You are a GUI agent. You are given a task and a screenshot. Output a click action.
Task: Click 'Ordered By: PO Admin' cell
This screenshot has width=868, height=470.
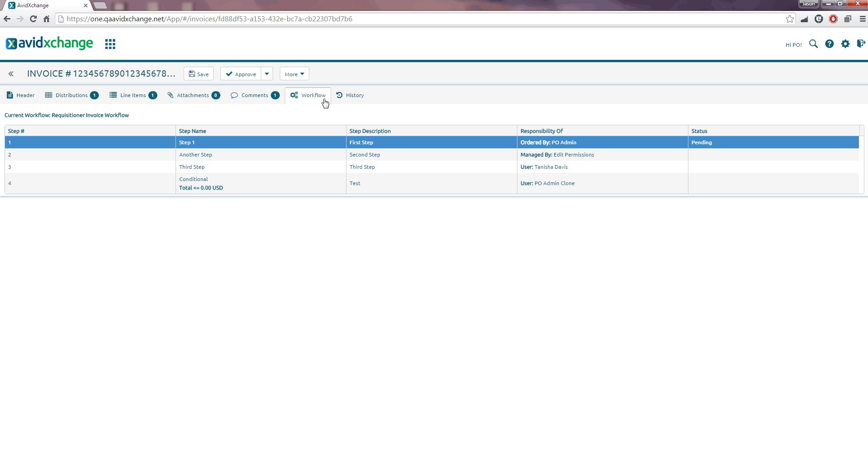[603, 142]
